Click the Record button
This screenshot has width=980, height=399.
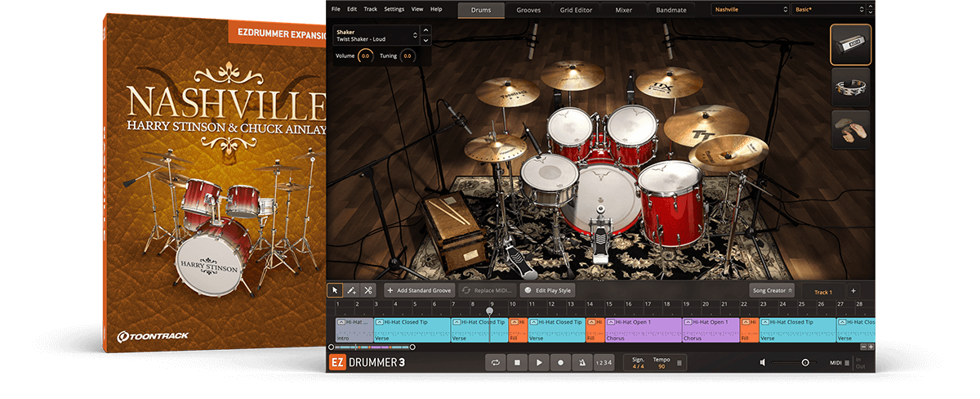click(x=560, y=362)
